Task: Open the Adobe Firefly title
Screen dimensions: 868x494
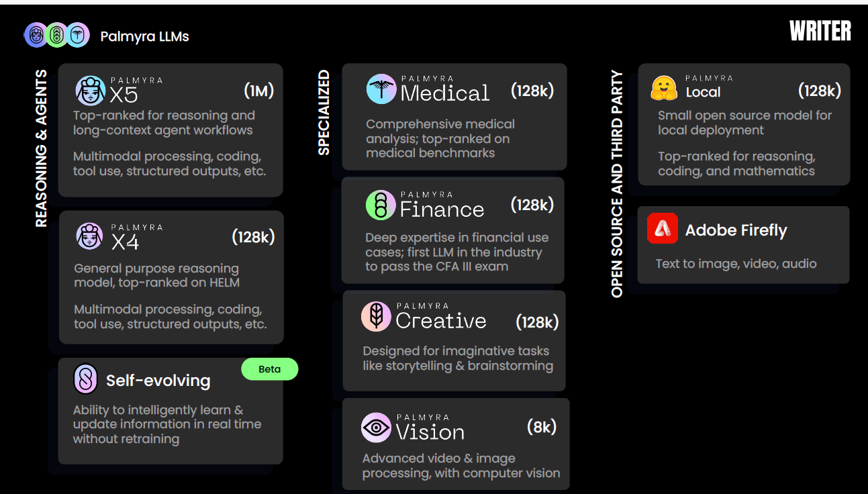Action: (x=736, y=230)
